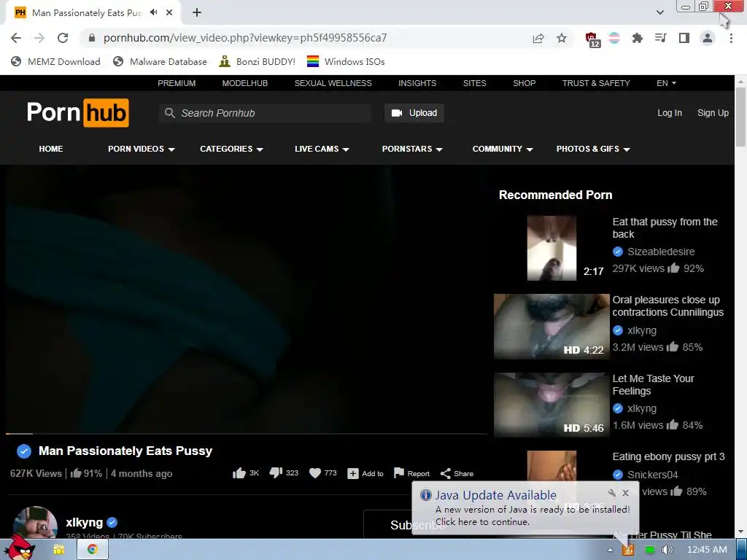Viewport: 747px width, 560px height.
Task: Open the xlkyng uploader name under the video
Action: pyautogui.click(x=85, y=522)
